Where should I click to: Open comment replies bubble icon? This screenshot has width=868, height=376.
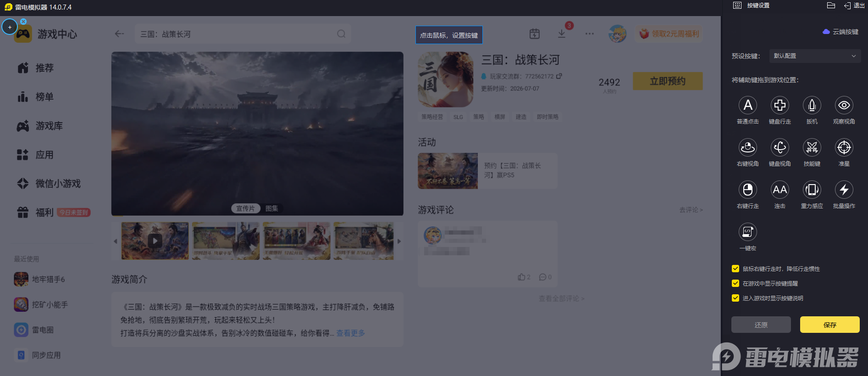pyautogui.click(x=542, y=277)
